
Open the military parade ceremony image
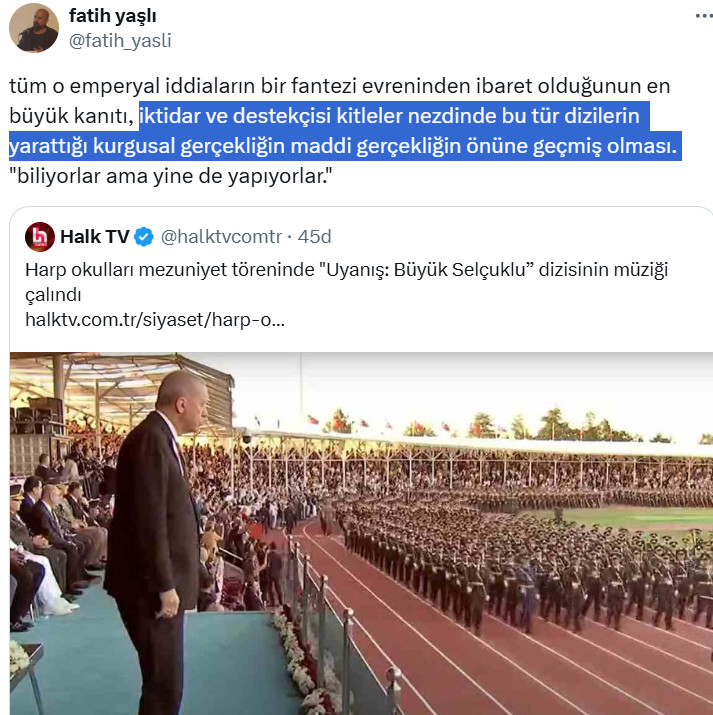[361, 534]
